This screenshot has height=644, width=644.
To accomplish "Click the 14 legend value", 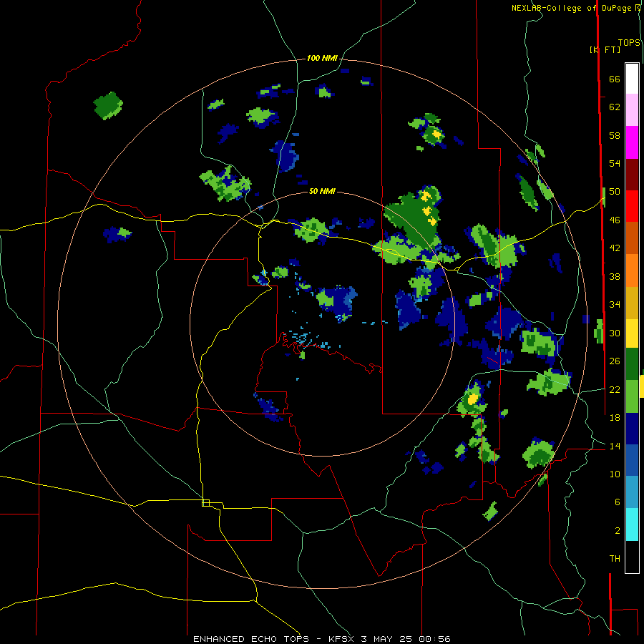I will pyautogui.click(x=615, y=446).
